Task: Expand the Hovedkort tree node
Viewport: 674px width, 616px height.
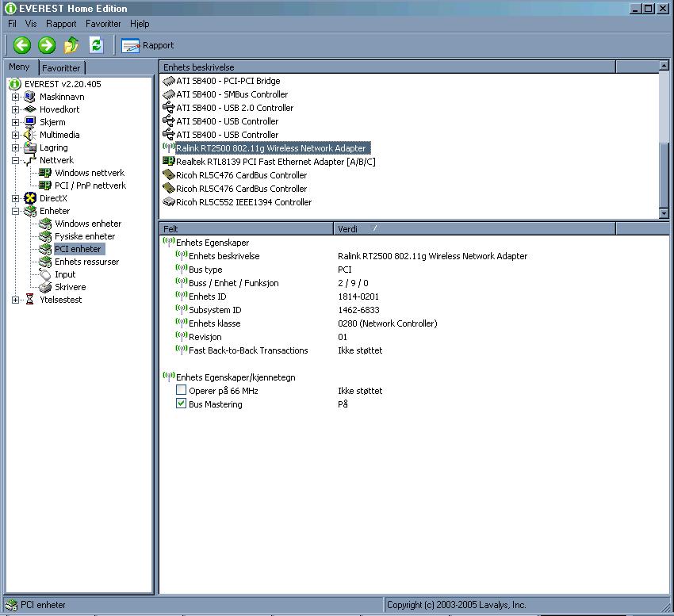Action: tap(16, 109)
